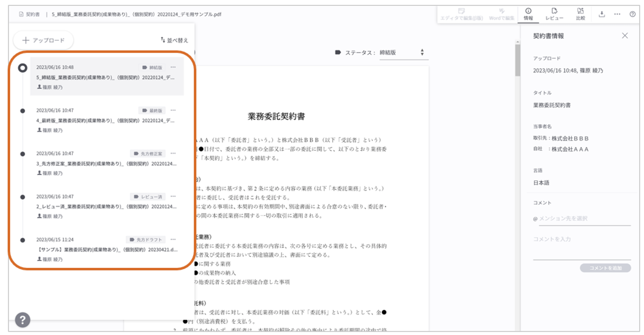
Task: Open three-dot menu for 先方ドラフト version entry
Action: click(x=173, y=240)
